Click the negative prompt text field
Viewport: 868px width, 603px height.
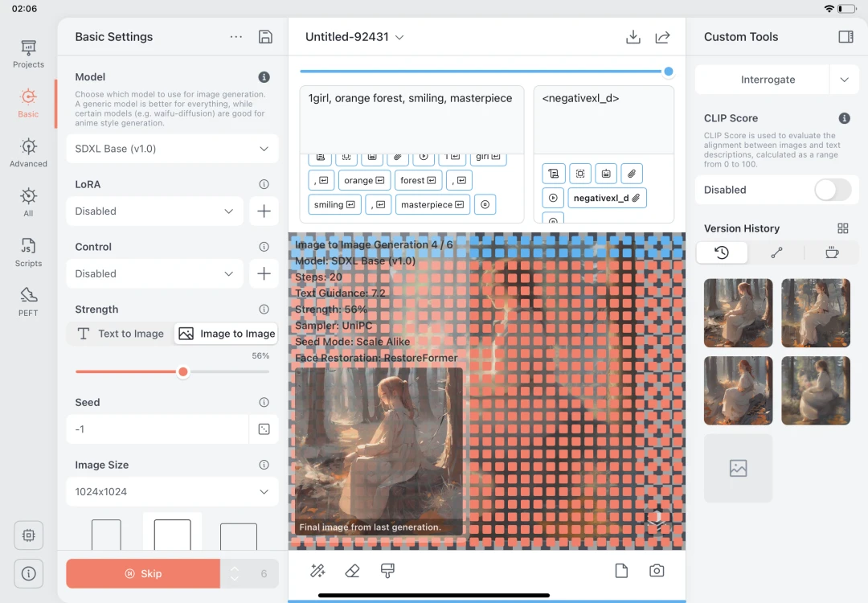point(604,120)
